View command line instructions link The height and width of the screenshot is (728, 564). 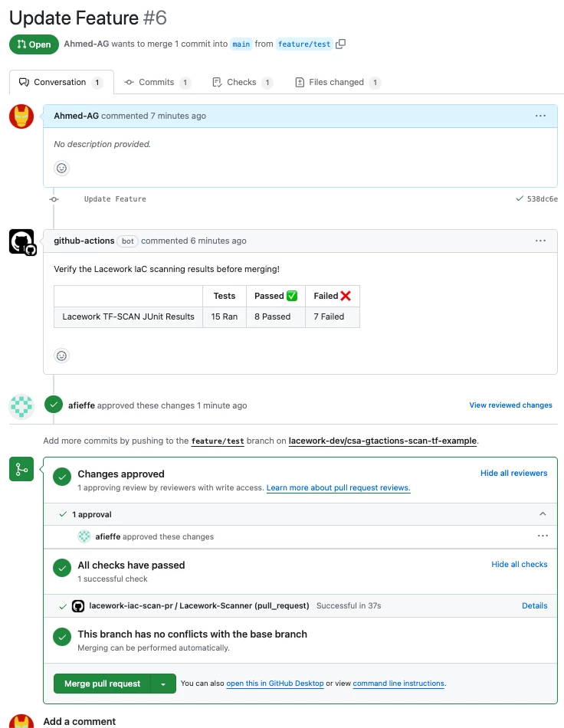[x=398, y=684]
